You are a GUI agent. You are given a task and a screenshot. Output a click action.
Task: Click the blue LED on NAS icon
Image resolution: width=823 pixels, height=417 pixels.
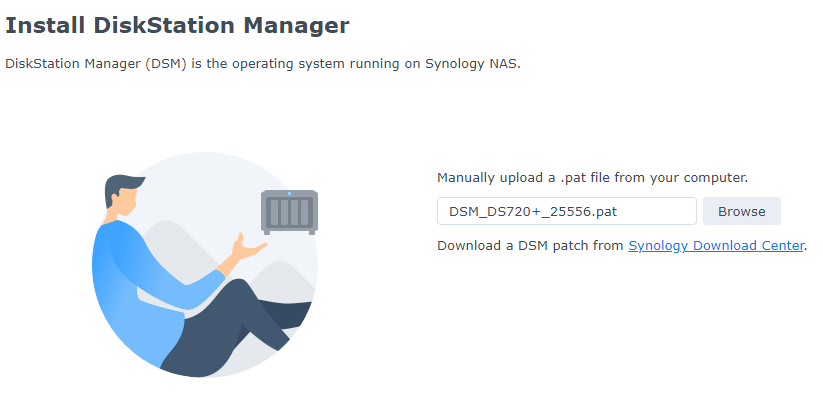coord(289,194)
